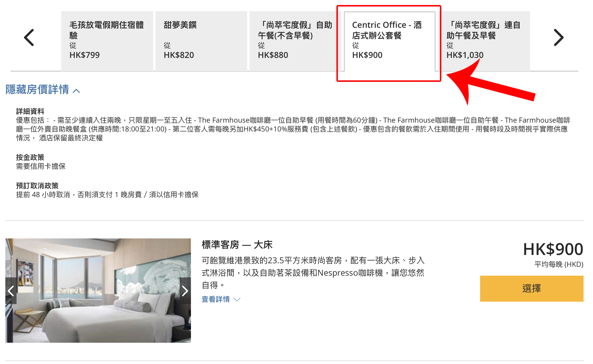Show next rate packages with right arrow
Viewport: 593px width, 364px height.
558,38
